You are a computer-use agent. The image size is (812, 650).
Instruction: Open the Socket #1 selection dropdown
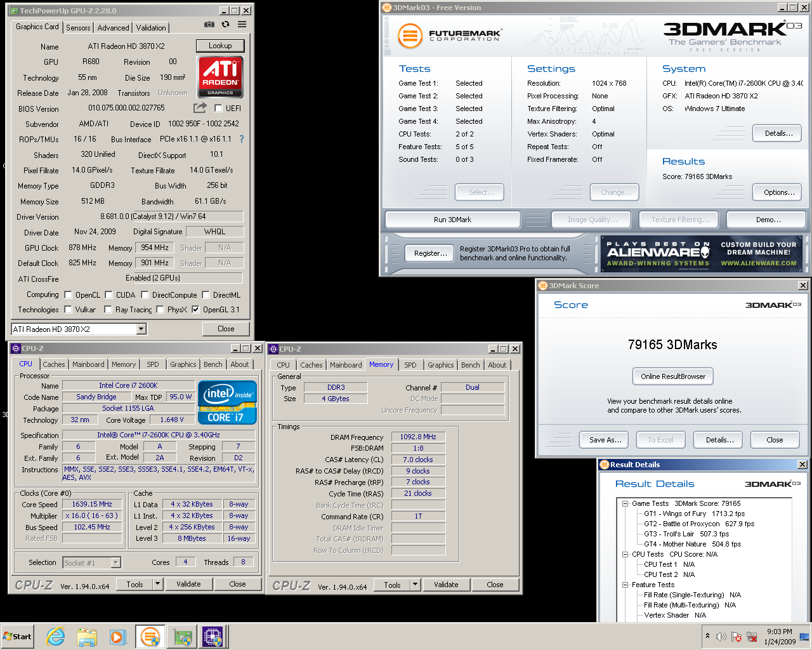pos(115,562)
